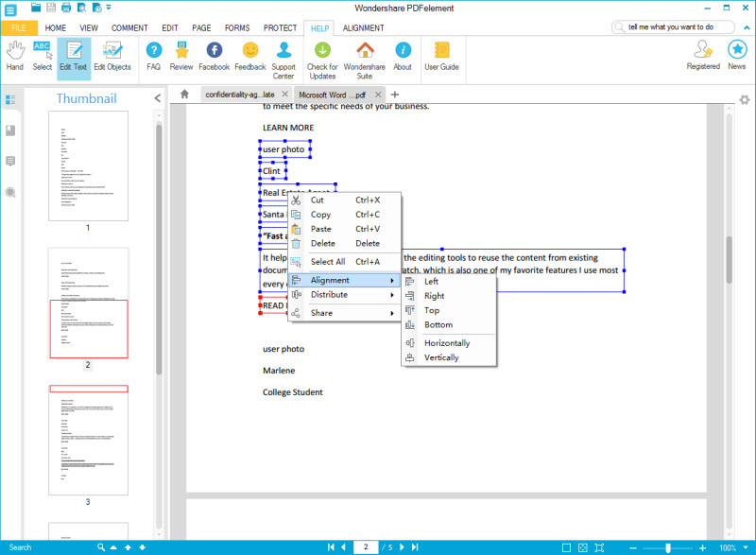
Task: Center objects Vertically
Action: click(x=449, y=357)
